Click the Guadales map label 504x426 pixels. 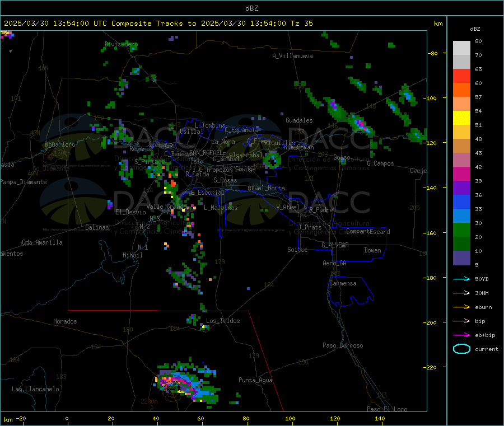click(299, 120)
